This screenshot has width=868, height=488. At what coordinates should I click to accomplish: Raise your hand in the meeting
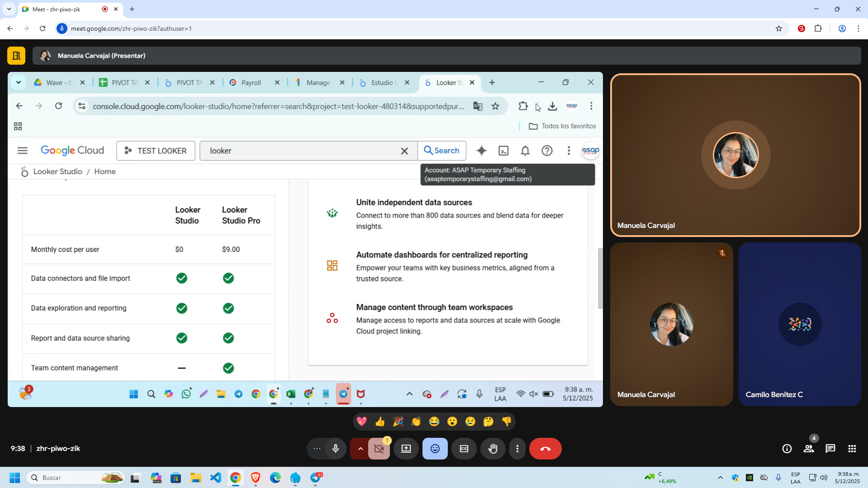click(493, 449)
